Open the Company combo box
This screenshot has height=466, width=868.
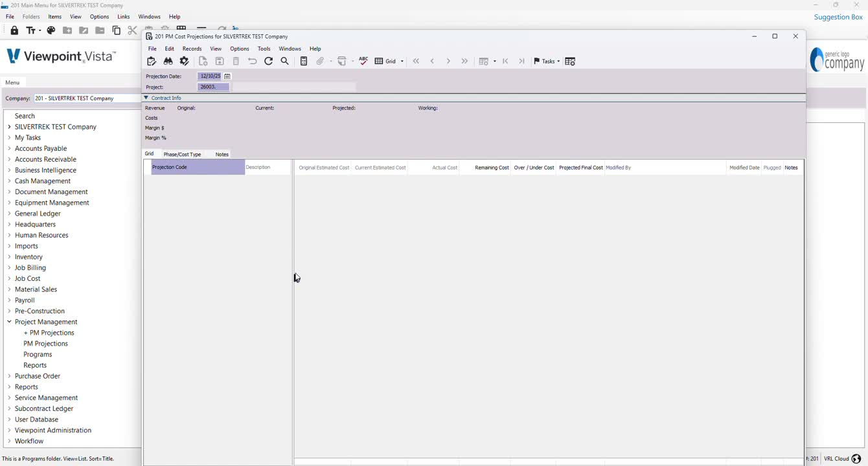click(x=87, y=98)
